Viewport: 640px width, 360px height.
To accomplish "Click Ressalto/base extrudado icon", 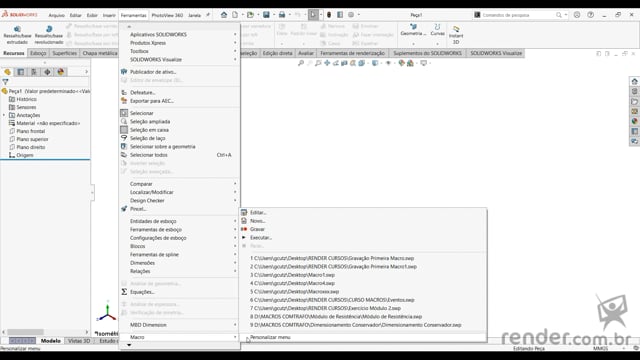I will tap(17, 29).
